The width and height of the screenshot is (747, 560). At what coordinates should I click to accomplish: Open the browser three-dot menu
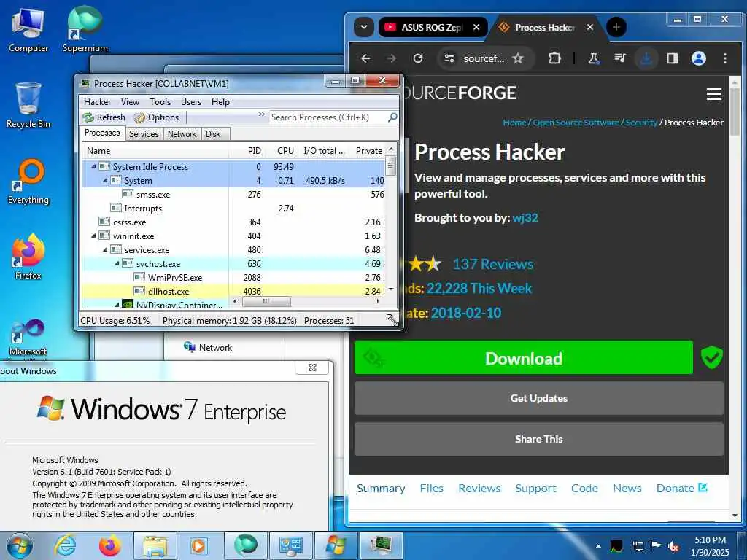click(x=725, y=58)
